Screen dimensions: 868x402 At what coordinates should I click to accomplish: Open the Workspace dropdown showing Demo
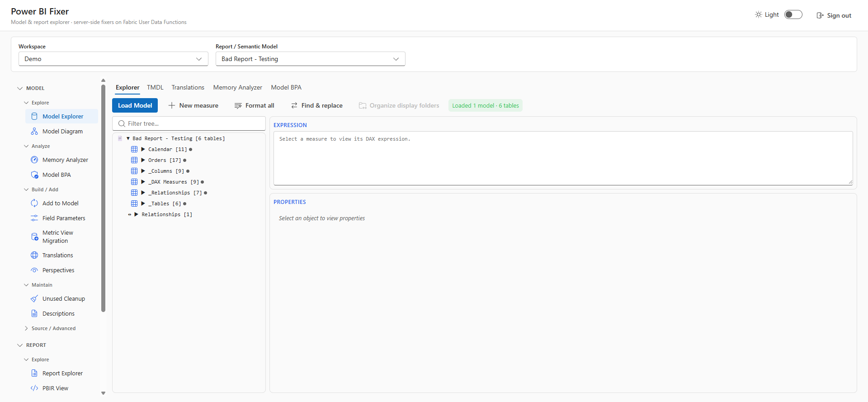[113, 59]
